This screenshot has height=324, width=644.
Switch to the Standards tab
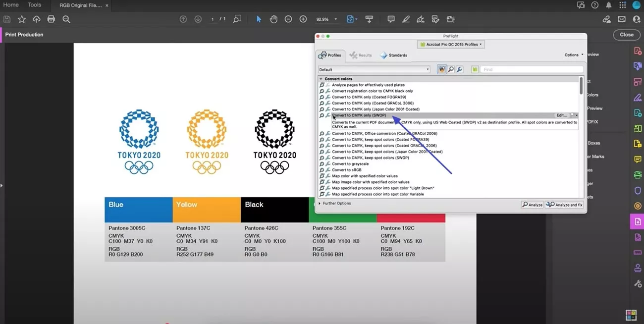394,55
